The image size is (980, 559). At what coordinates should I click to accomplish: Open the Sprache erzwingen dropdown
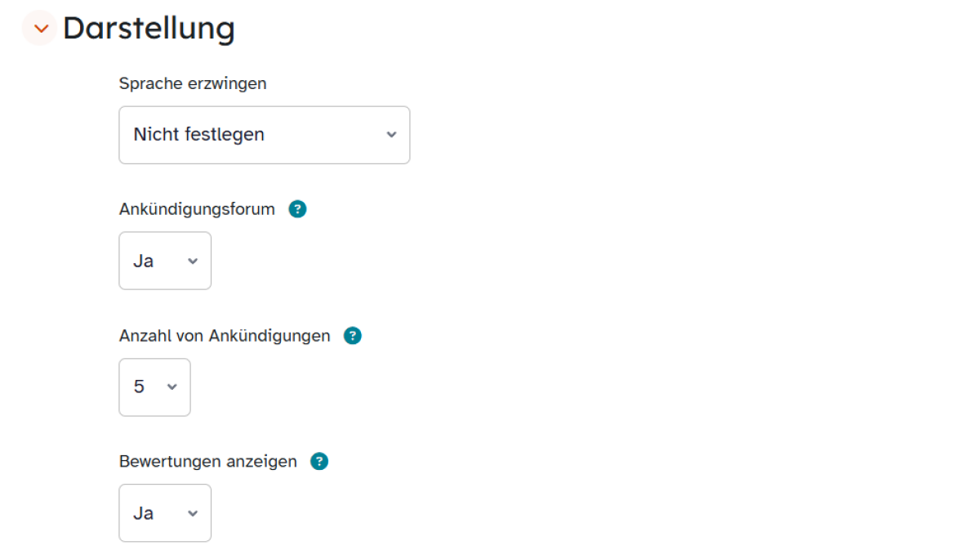tap(265, 135)
